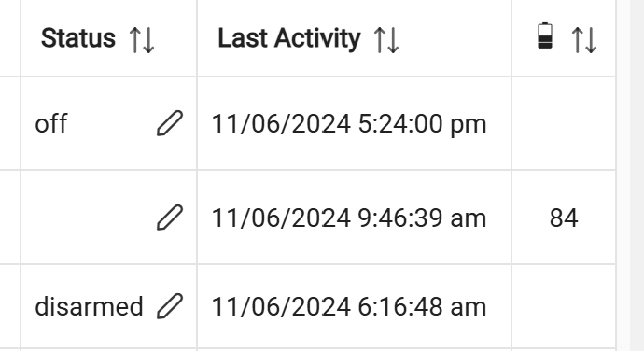This screenshot has height=351, width=644.
Task: Click pencil icon in the empty status row
Action: (170, 217)
